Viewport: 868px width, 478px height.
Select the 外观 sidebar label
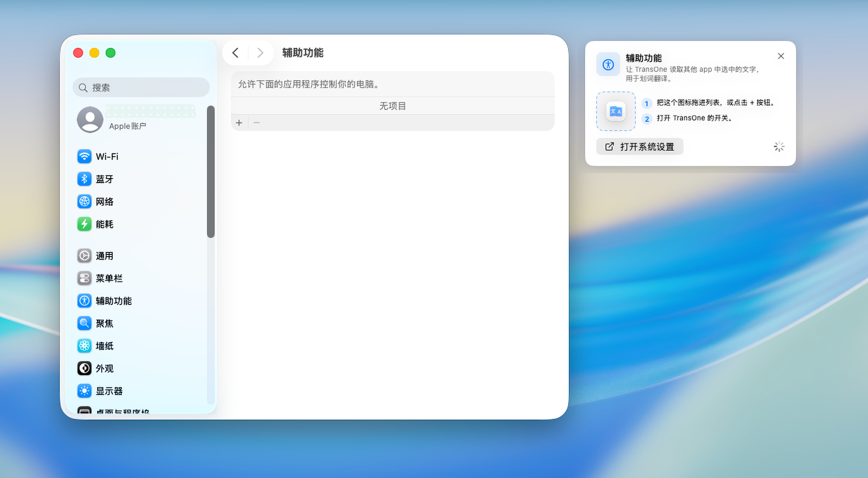[x=105, y=368]
